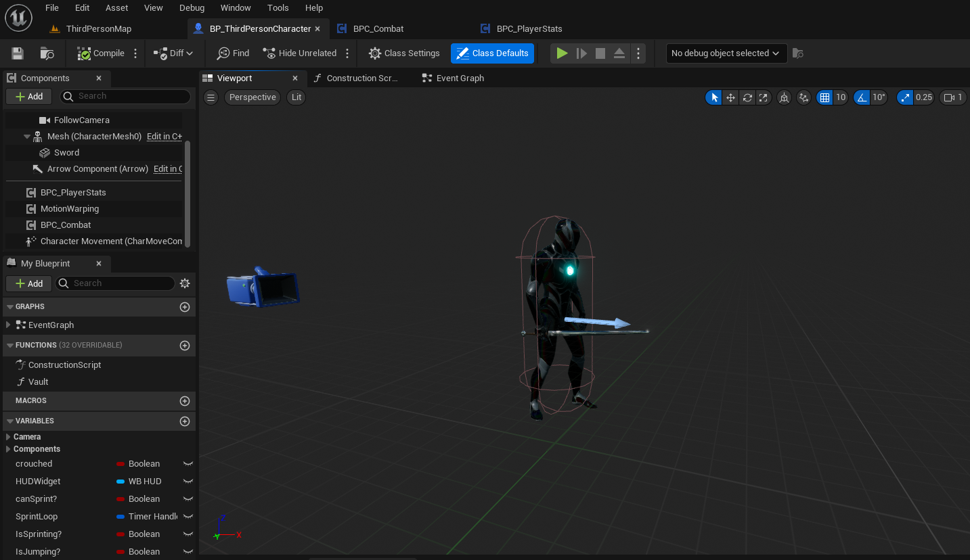The image size is (970, 560).
Task: Open the Edit menu
Action: [x=82, y=7]
